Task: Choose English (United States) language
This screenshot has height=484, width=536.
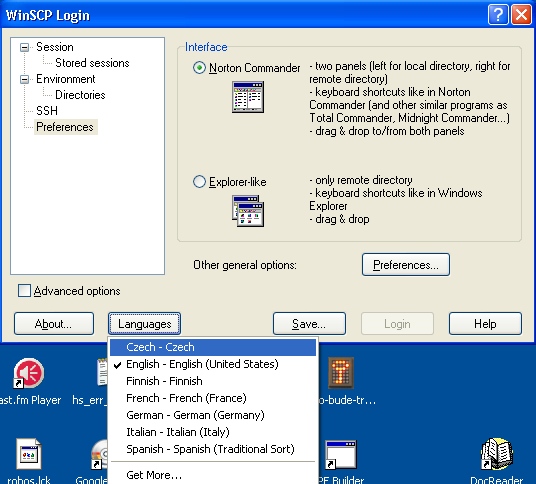Action: (213, 364)
